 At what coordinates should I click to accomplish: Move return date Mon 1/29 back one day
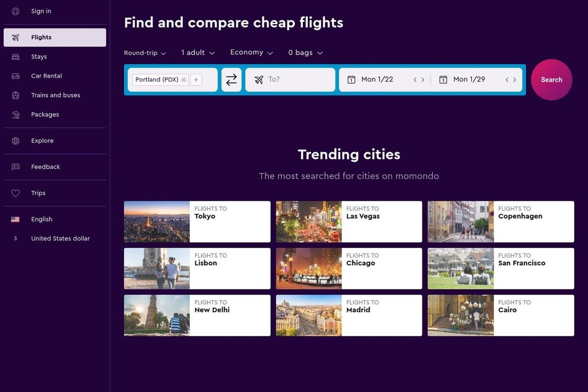coord(507,80)
